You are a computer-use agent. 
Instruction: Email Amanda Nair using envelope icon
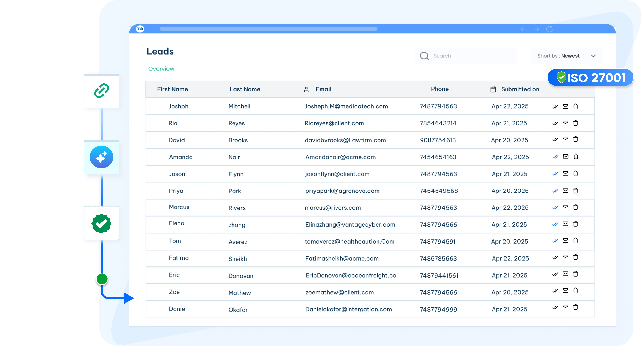point(565,156)
